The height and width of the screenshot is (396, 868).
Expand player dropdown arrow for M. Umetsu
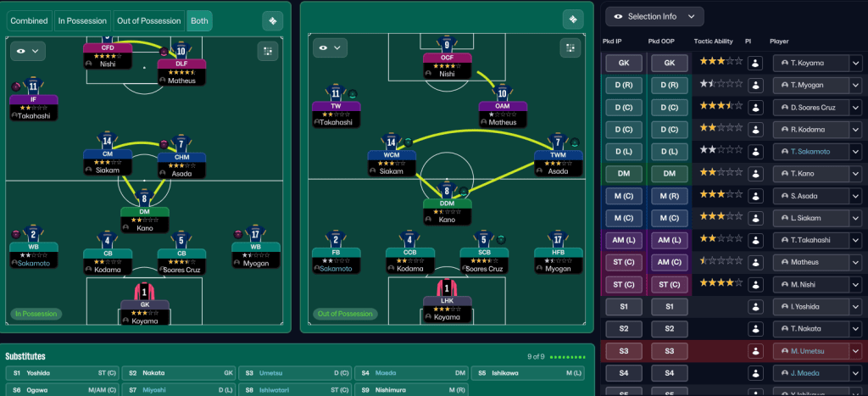coord(855,351)
